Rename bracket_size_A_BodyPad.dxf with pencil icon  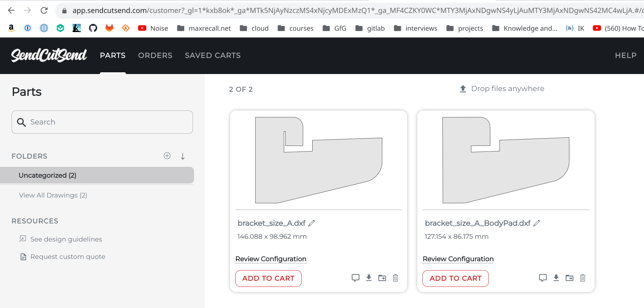coord(537,223)
